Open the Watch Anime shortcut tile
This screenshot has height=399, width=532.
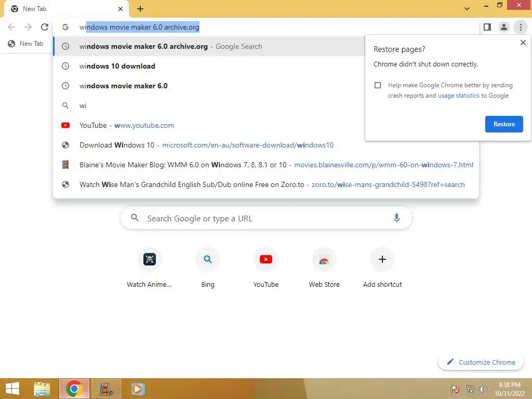point(149,268)
